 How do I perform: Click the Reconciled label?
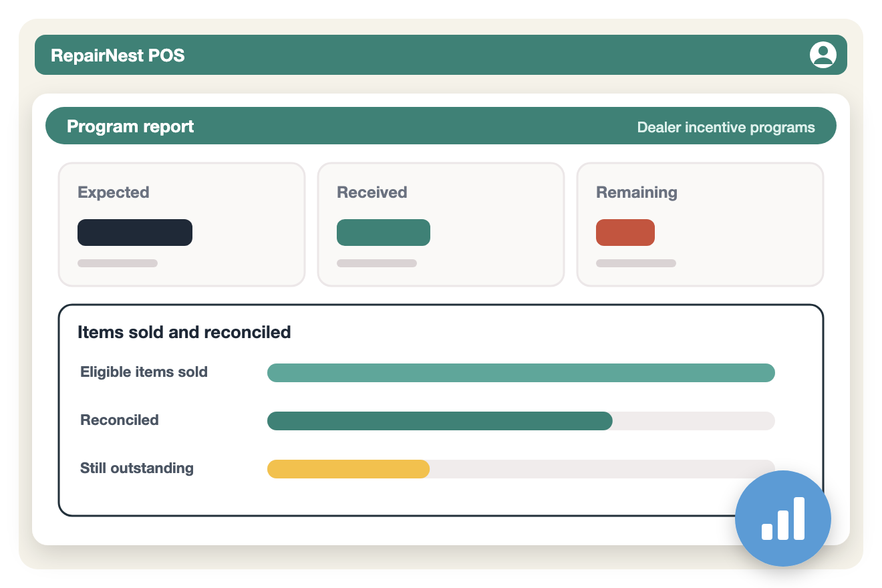(x=120, y=420)
